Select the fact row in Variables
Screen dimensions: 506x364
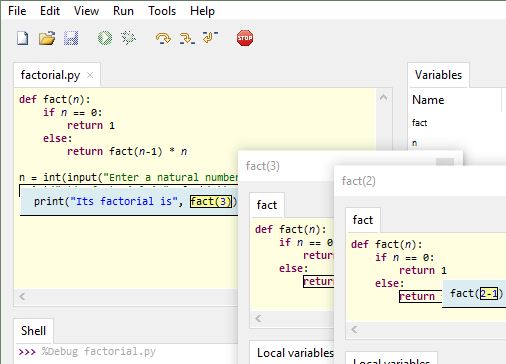point(420,123)
